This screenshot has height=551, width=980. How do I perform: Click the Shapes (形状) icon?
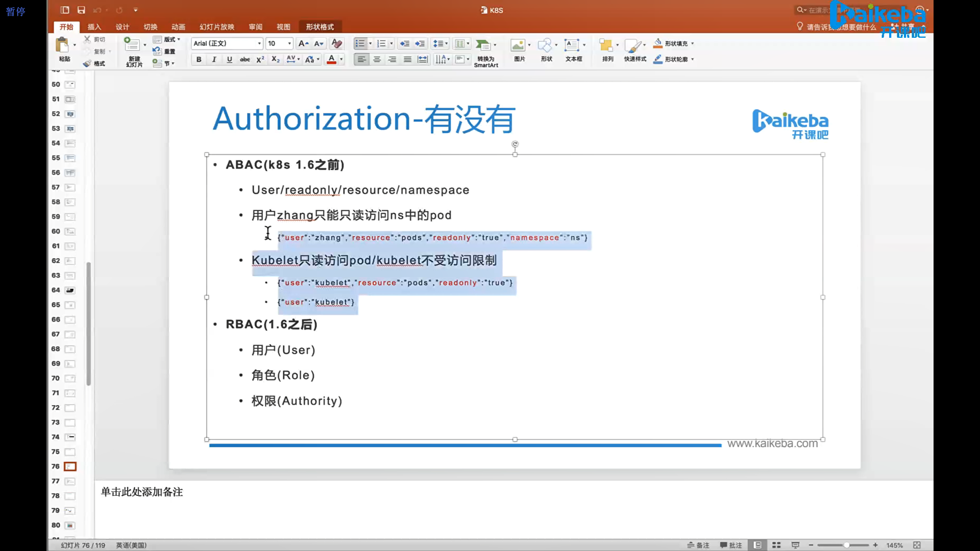(x=545, y=45)
